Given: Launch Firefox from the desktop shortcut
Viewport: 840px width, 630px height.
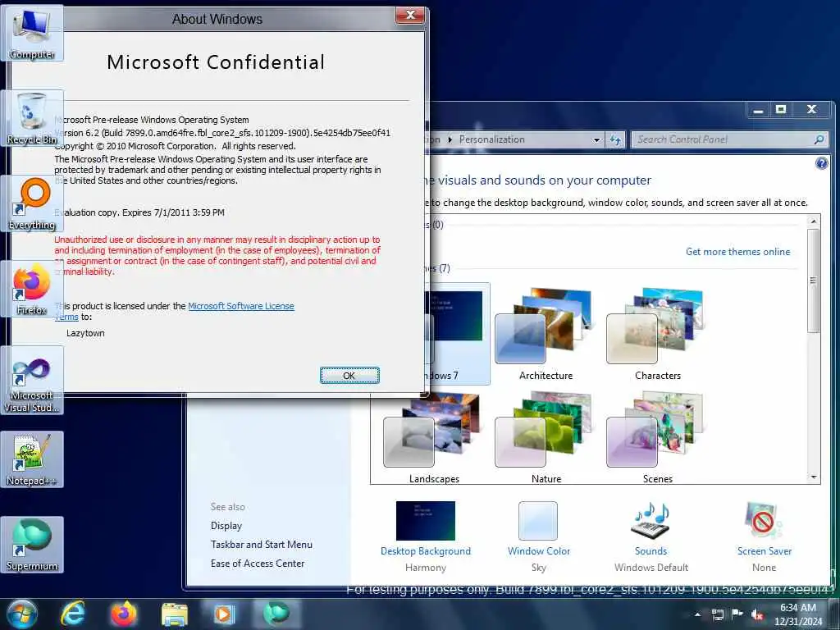Looking at the screenshot, I should (x=32, y=290).
